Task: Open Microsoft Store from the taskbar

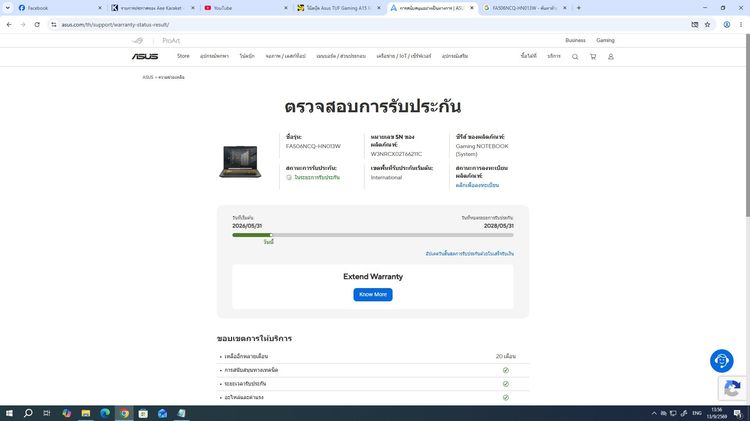Action: click(143, 413)
